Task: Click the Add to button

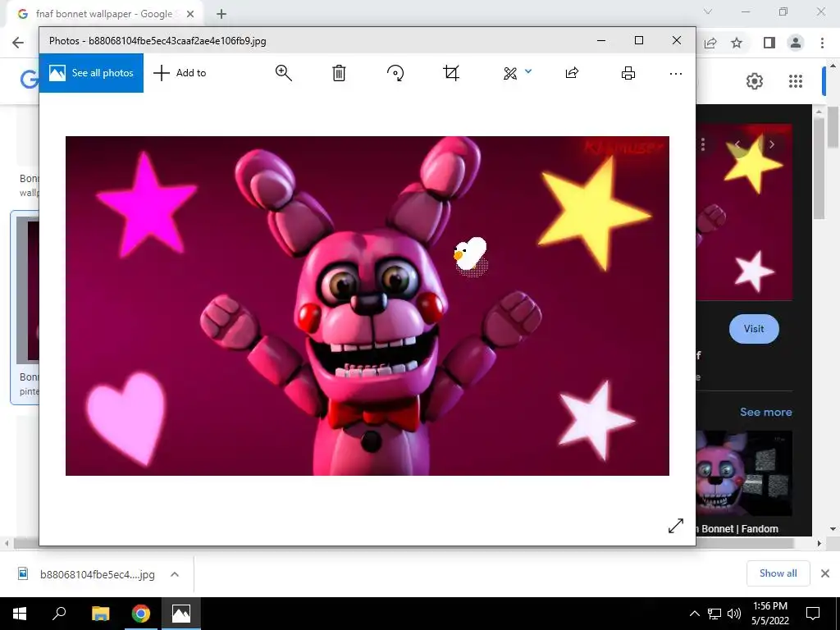Action: pos(180,73)
